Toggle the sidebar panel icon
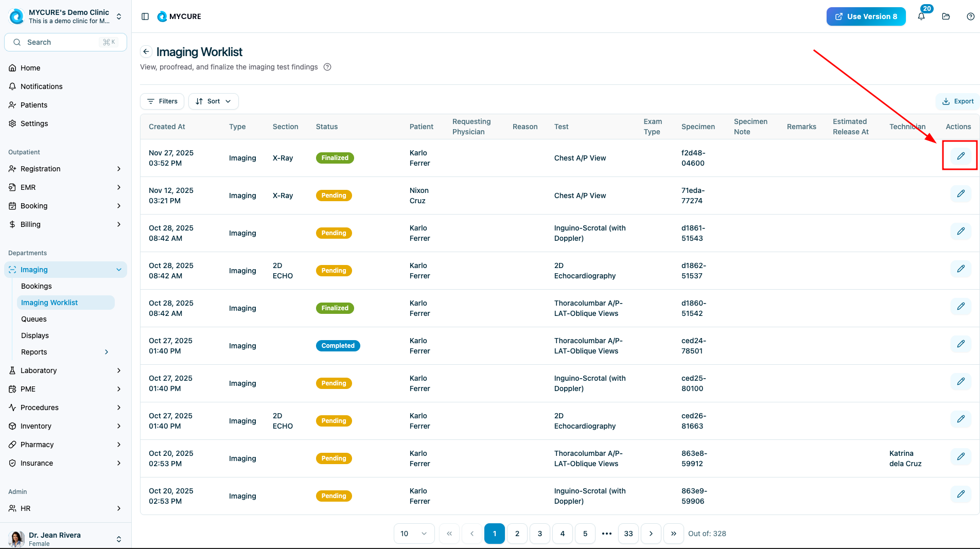This screenshot has height=549, width=980. tap(145, 16)
